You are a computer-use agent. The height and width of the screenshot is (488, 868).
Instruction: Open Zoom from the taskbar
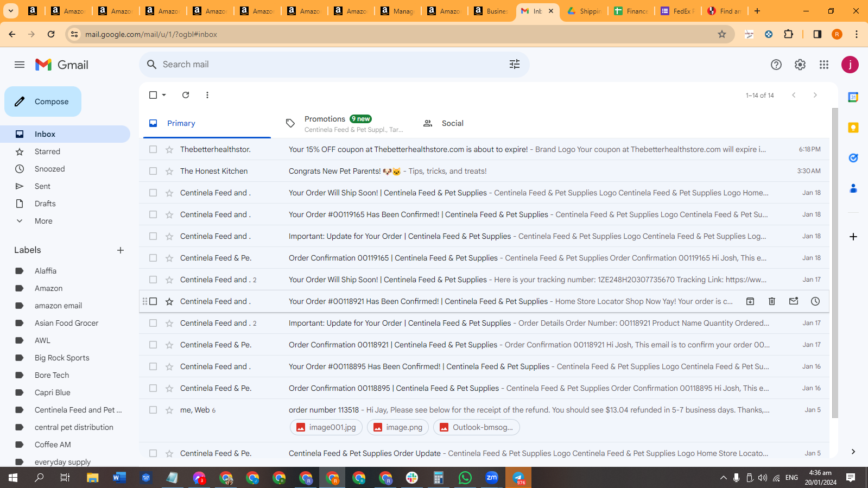(492, 478)
